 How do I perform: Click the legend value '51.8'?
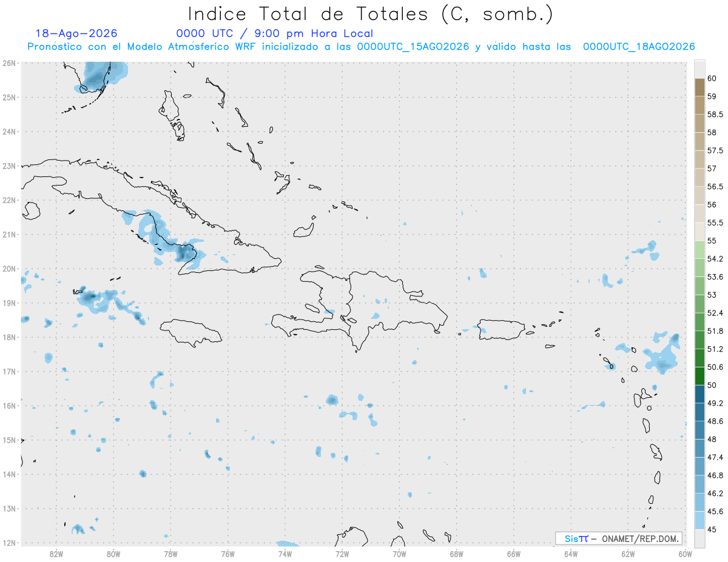click(x=715, y=331)
